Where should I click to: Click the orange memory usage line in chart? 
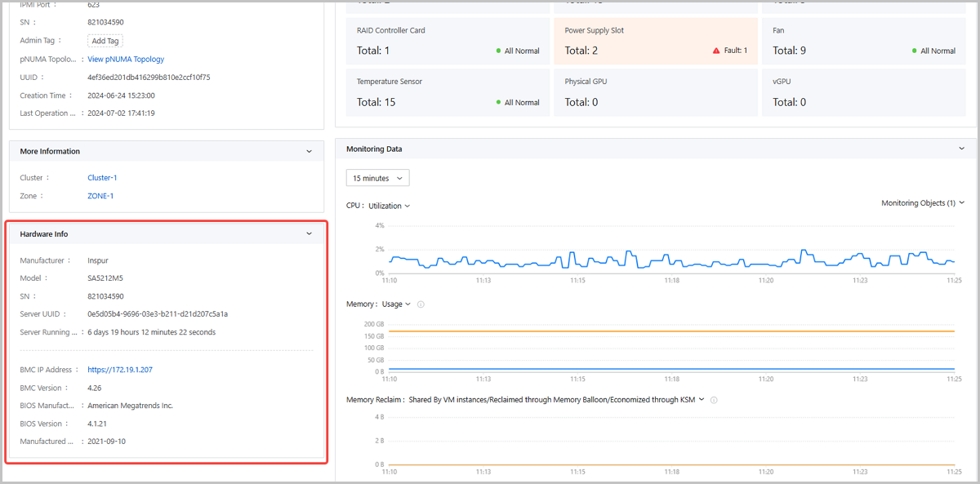point(671,331)
